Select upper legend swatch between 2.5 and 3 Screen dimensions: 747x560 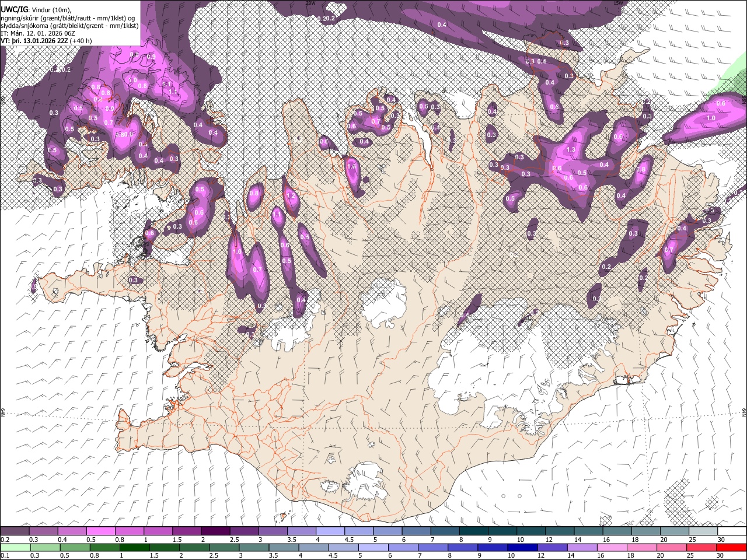pos(244,531)
